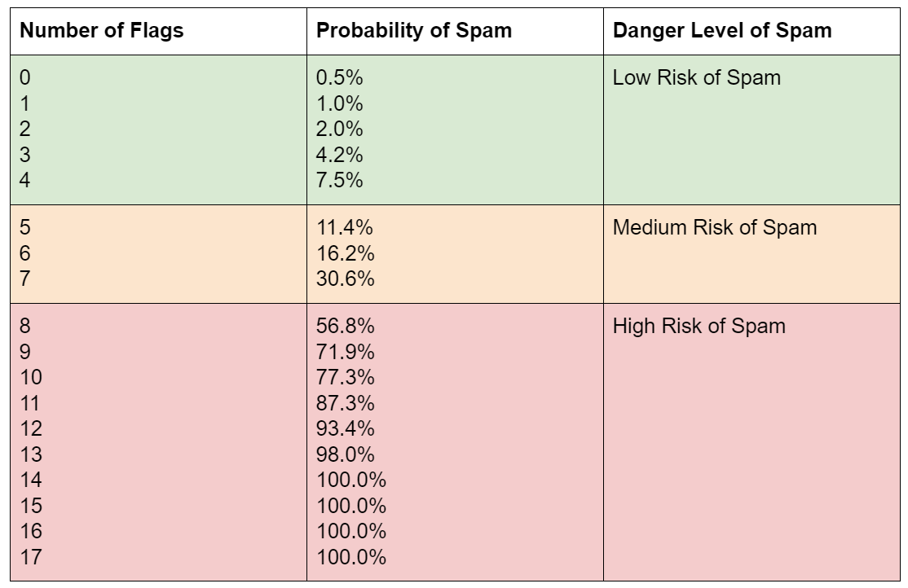Click the 7.5% probability value

339,180
